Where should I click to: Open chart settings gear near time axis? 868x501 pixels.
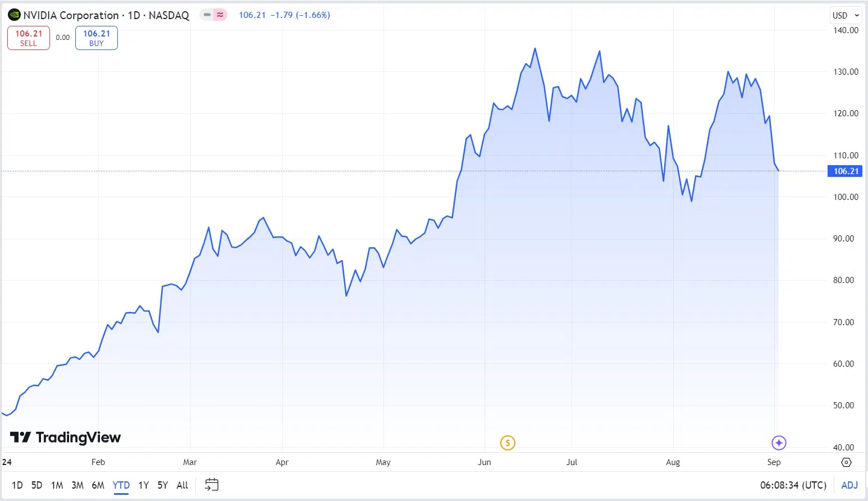[x=846, y=462]
